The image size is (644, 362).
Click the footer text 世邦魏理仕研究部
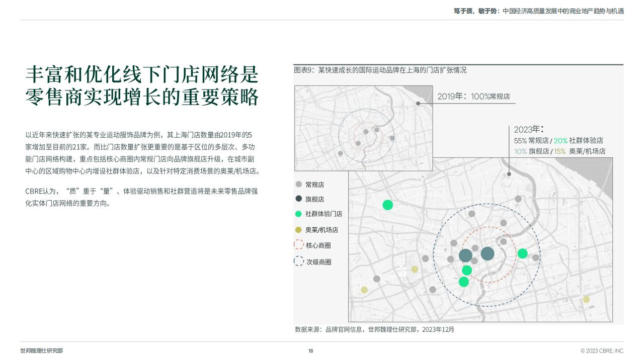coord(42,351)
